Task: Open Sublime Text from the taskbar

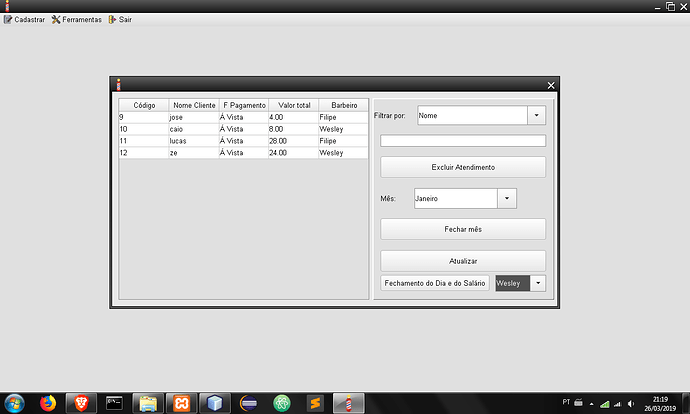Action: tap(315, 403)
